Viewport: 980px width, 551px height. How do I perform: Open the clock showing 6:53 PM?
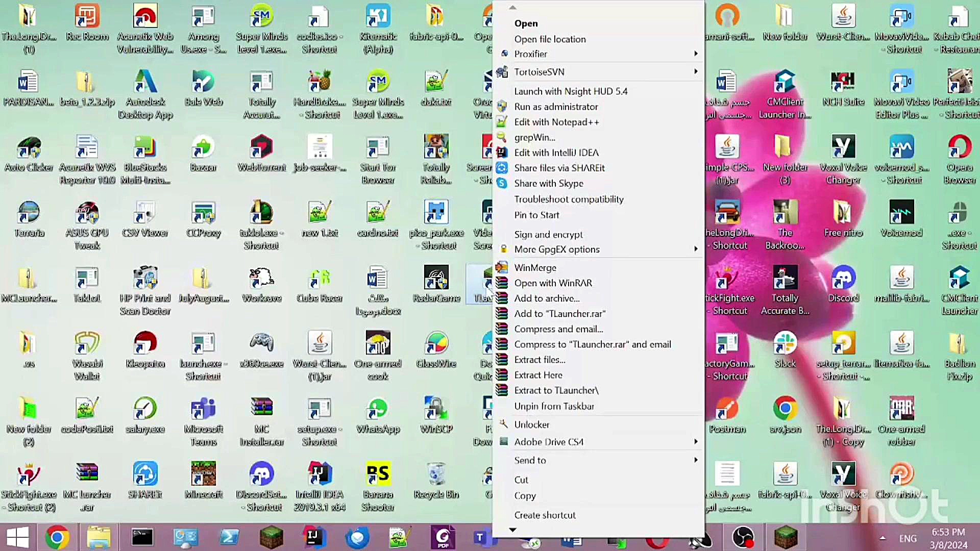tap(948, 538)
